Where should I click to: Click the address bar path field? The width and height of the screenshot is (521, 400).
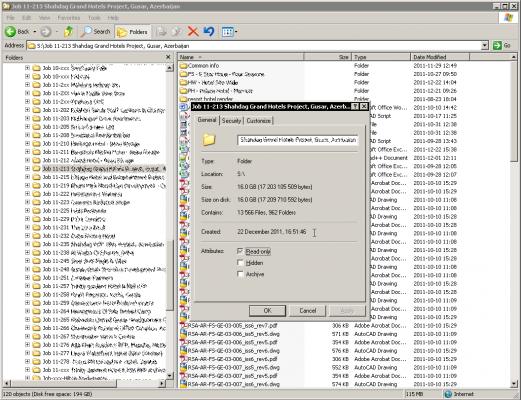pyautogui.click(x=254, y=46)
